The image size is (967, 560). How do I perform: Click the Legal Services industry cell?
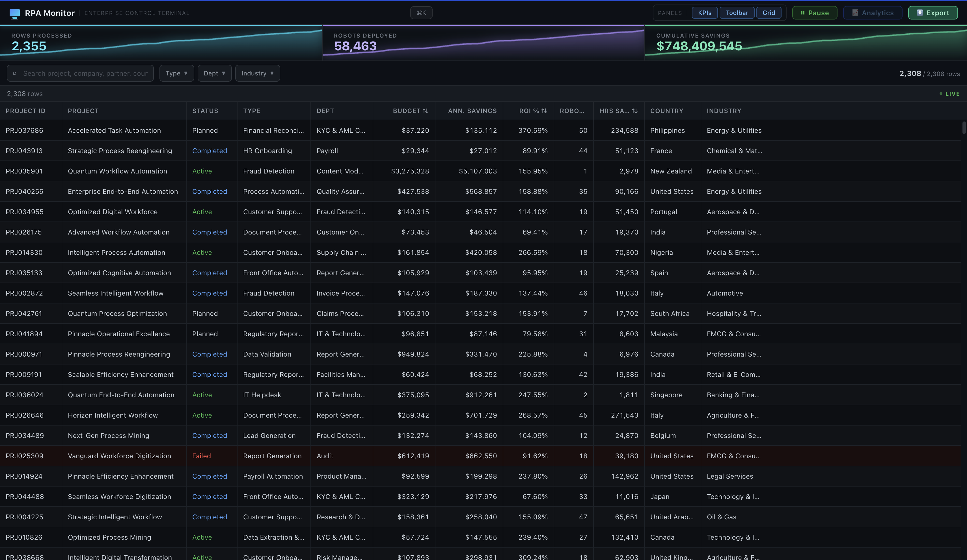(x=730, y=476)
